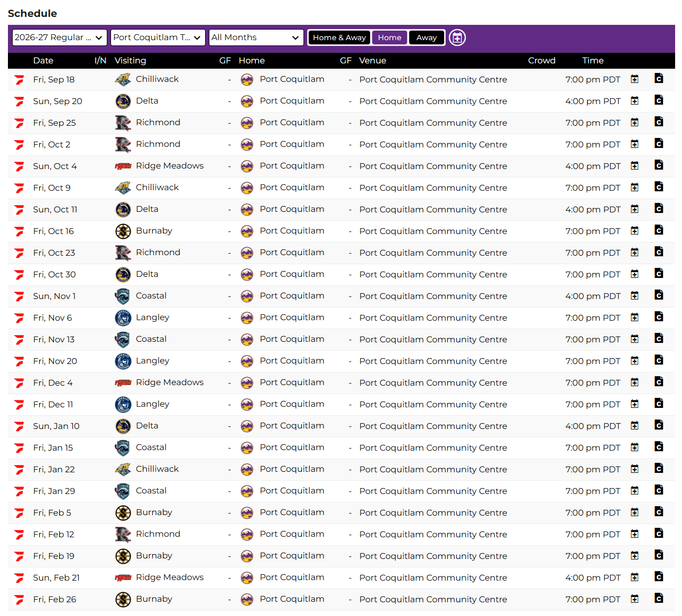
Task: Click the I/N column header
Action: tap(100, 61)
